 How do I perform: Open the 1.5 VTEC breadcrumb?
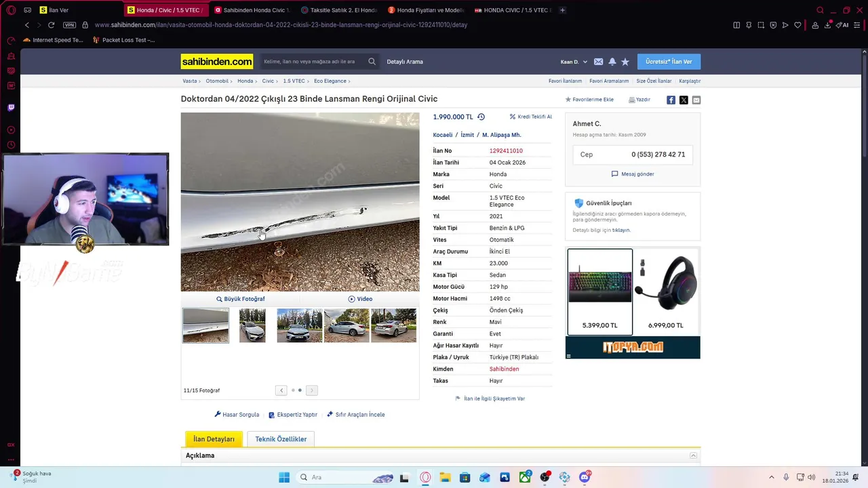(x=294, y=81)
